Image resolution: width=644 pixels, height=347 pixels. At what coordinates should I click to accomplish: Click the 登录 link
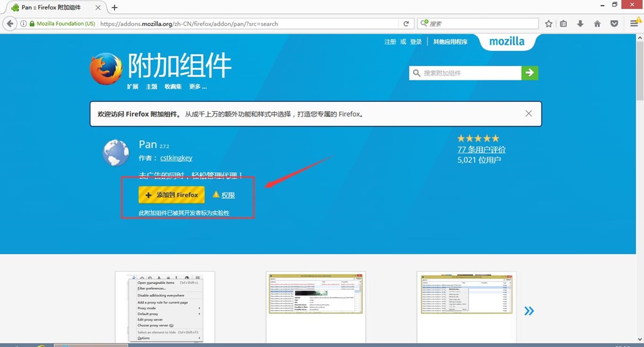pos(416,41)
